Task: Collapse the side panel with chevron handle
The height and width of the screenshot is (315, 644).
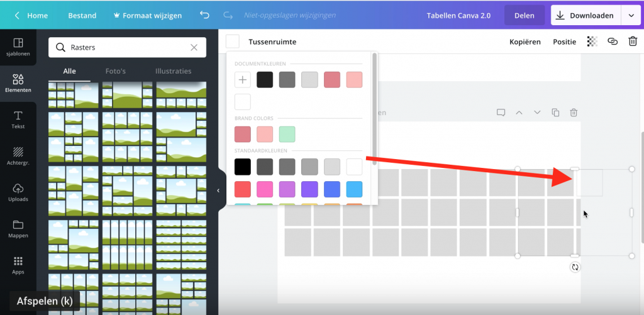Action: (x=218, y=191)
